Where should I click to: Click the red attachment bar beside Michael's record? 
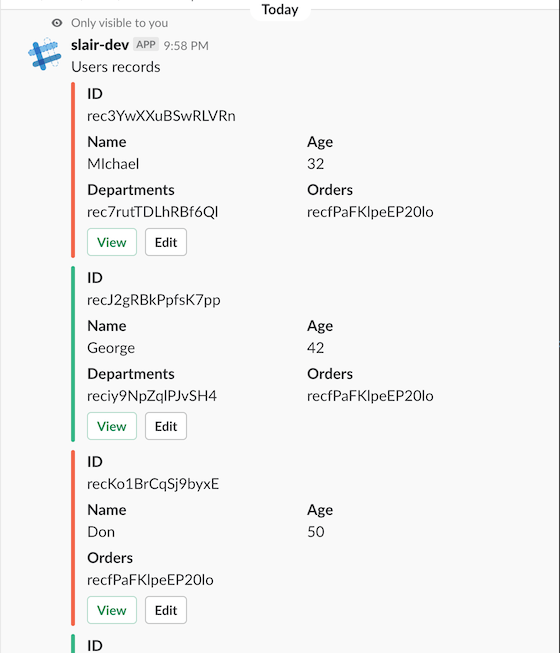click(73, 170)
